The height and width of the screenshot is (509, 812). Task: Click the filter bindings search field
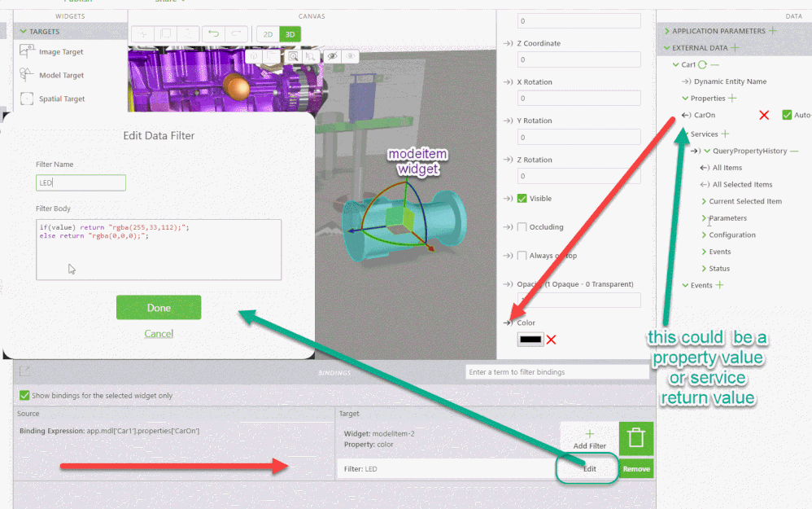[557, 371]
